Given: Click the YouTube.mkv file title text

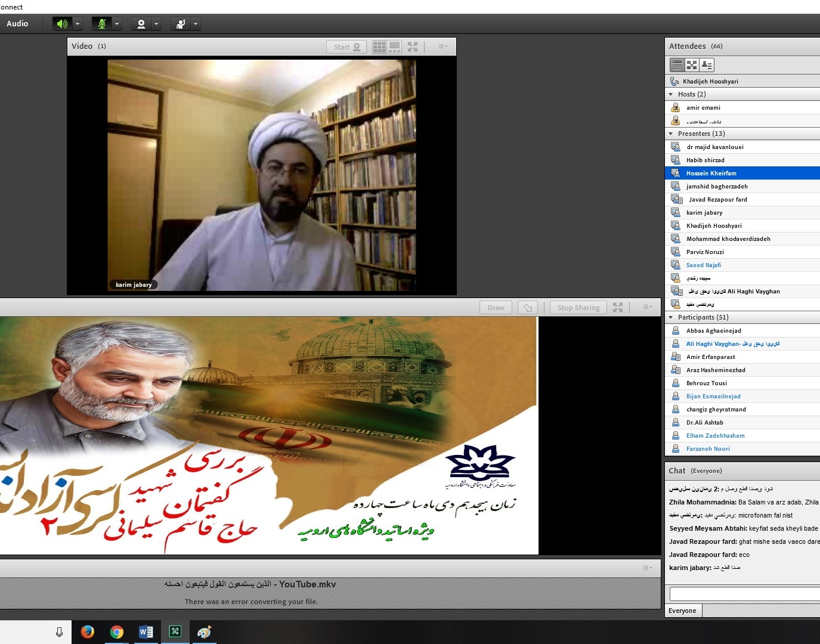Looking at the screenshot, I should (250, 584).
